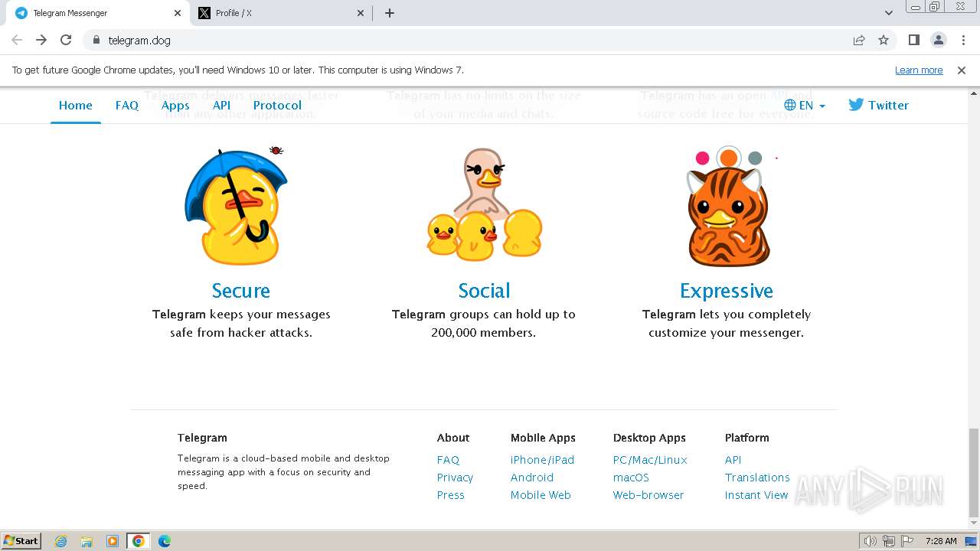Launch Internet Explorer from the taskbar

[60, 541]
